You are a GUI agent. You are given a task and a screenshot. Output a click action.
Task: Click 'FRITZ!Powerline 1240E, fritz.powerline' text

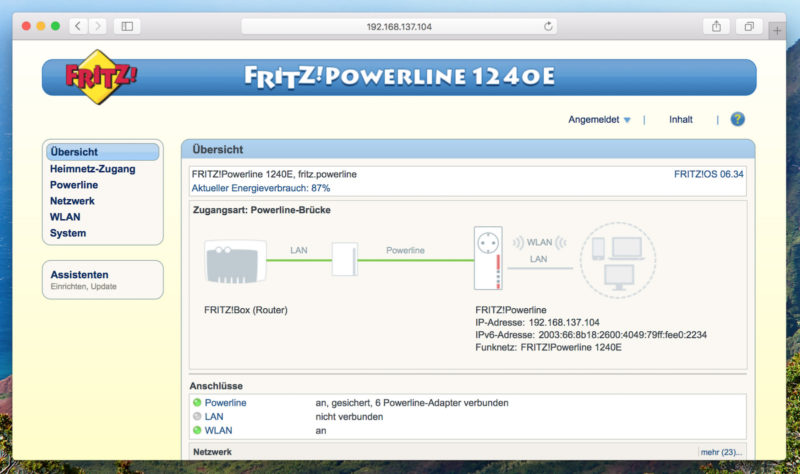point(274,174)
